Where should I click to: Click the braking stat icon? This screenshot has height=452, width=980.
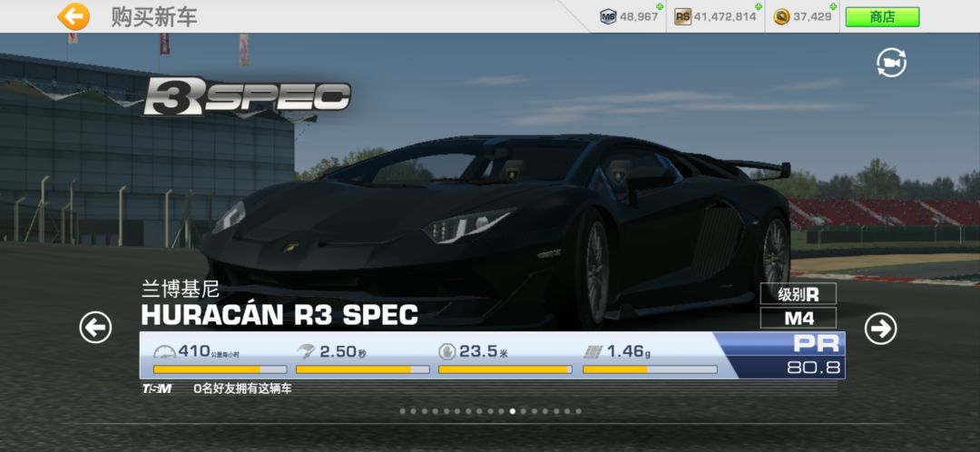click(x=447, y=352)
